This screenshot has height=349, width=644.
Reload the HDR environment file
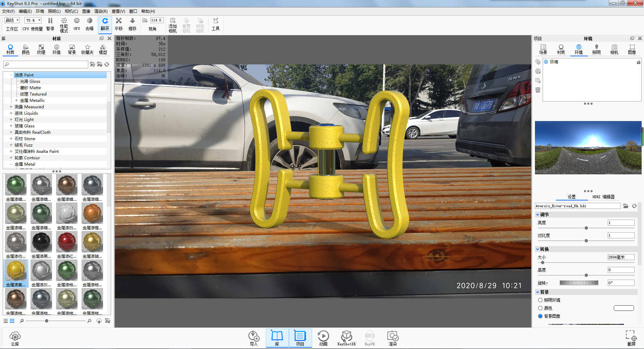pos(634,206)
